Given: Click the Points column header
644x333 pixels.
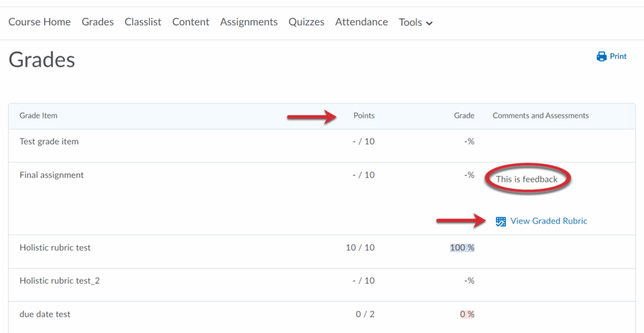Looking at the screenshot, I should point(364,116).
